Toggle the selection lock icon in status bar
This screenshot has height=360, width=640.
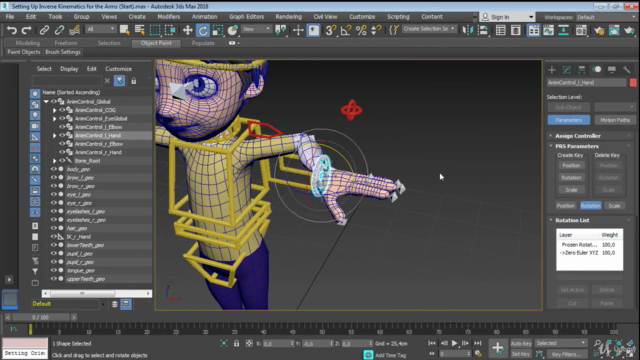tap(236, 343)
